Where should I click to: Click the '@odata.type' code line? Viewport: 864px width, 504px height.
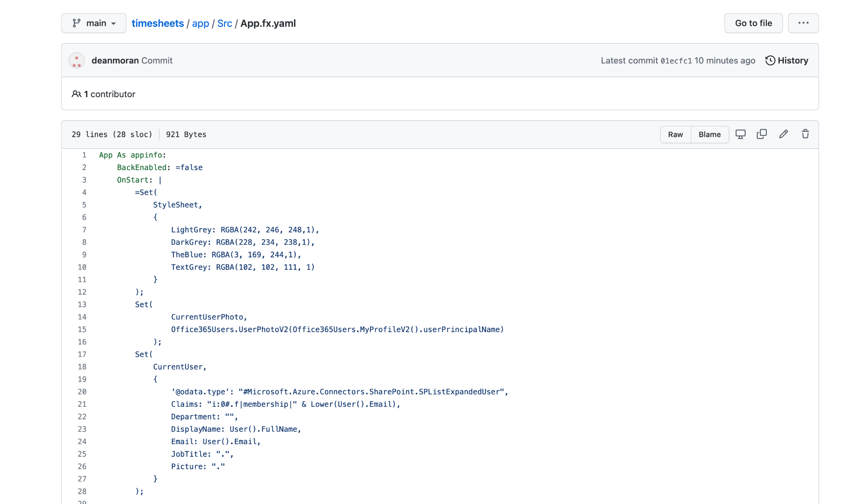coord(339,392)
